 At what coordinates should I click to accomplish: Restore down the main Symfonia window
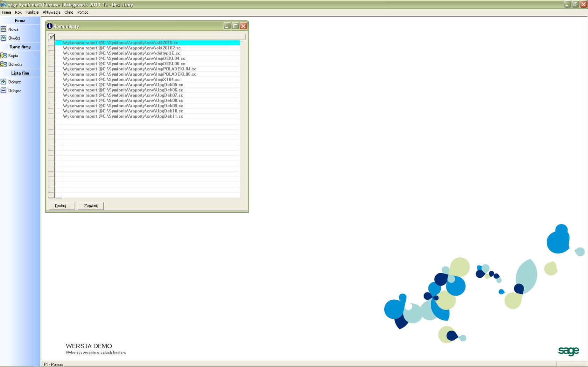(575, 5)
